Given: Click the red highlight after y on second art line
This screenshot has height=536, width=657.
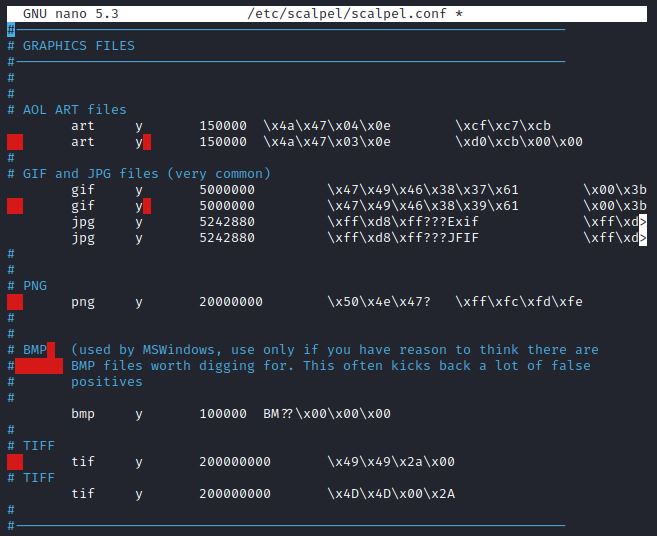Looking at the screenshot, I should pyautogui.click(x=147, y=142).
